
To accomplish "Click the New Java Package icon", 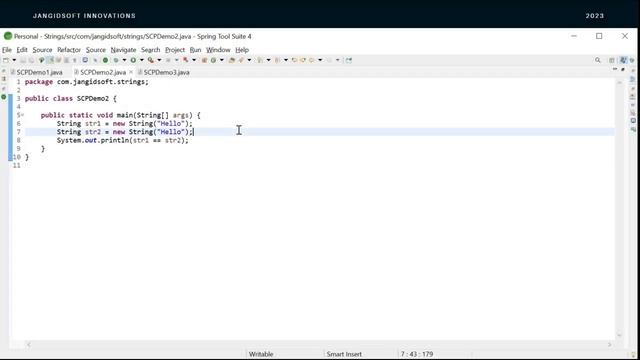I will point(204,60).
